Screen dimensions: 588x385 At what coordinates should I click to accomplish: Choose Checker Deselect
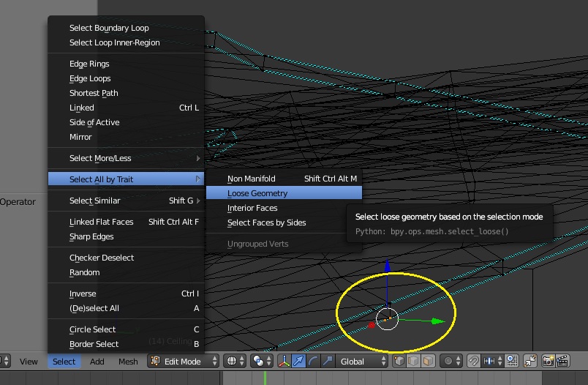[126, 258]
